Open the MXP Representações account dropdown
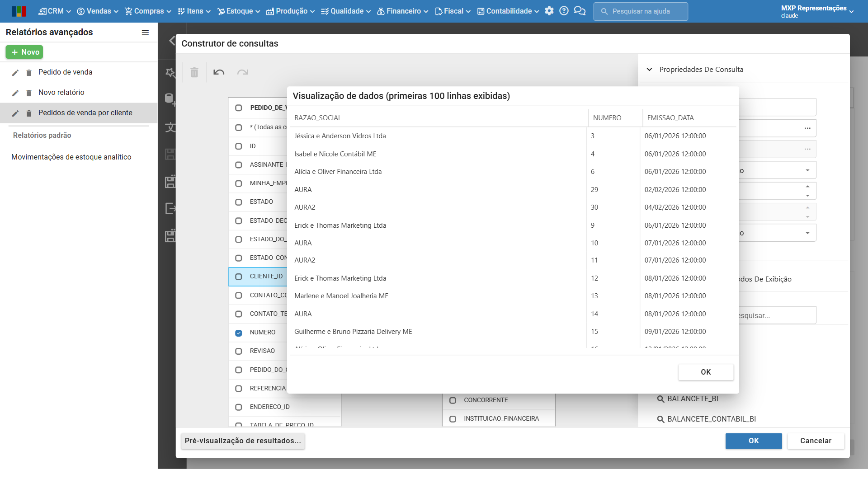Image resolution: width=868 pixels, height=488 pixels. (x=817, y=11)
